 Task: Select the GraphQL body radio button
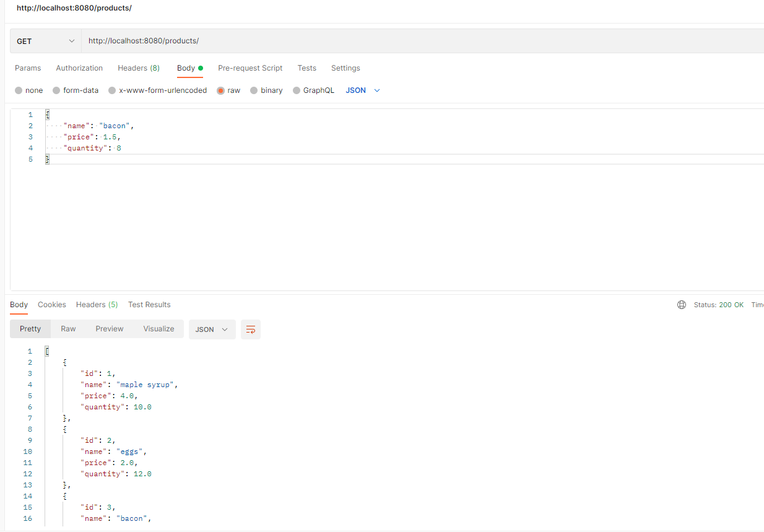coord(297,90)
